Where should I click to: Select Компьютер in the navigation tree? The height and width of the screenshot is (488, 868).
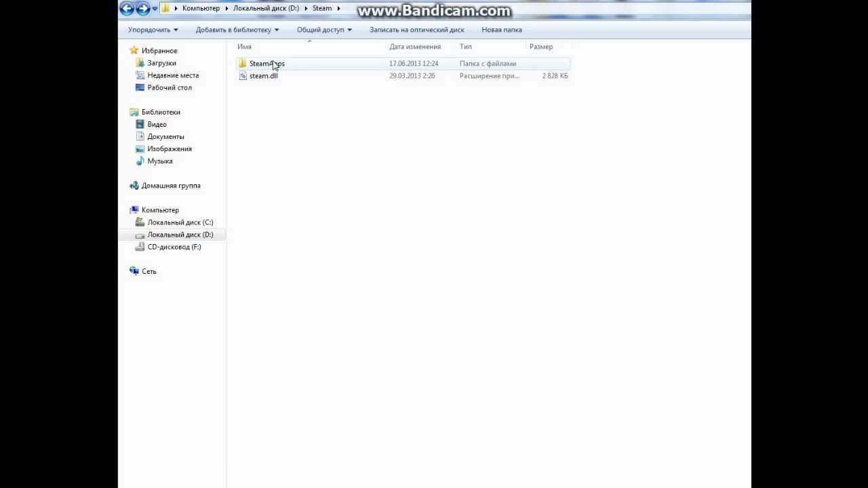coord(160,210)
